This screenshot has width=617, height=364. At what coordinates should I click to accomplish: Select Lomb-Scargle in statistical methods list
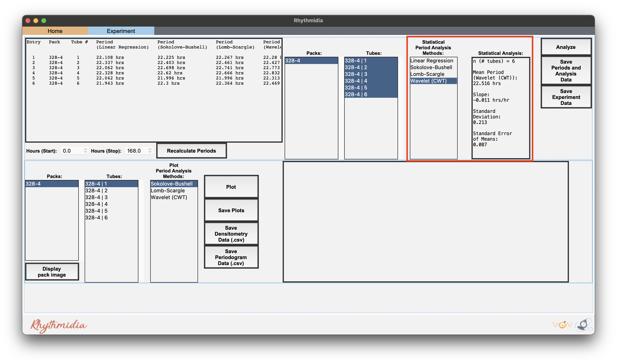tap(434, 74)
